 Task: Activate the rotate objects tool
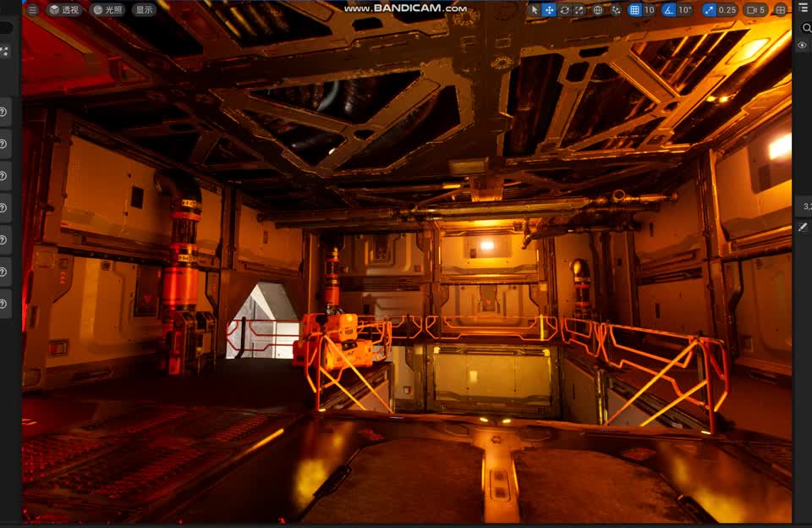[564, 10]
